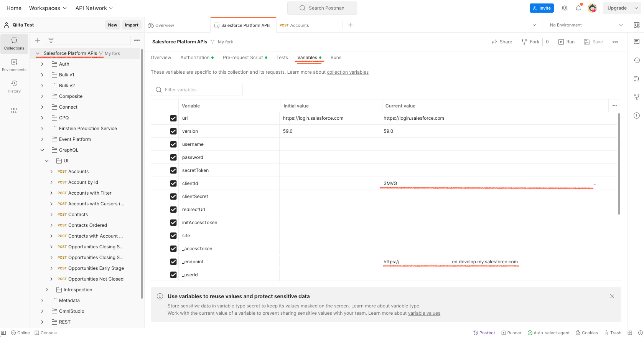Click the plus icon to create a collection
Viewport: 644px width, 337px height.
pos(38,40)
